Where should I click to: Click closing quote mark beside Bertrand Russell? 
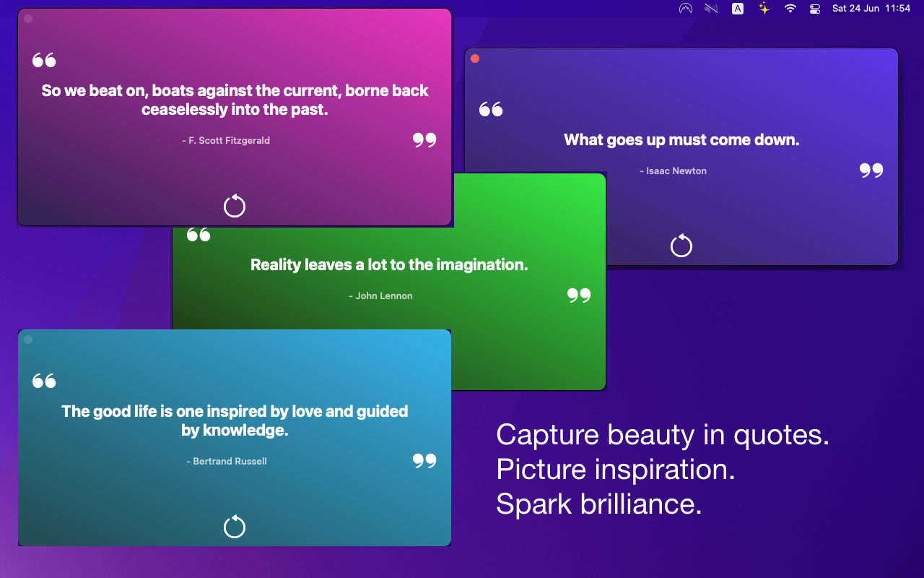point(424,461)
